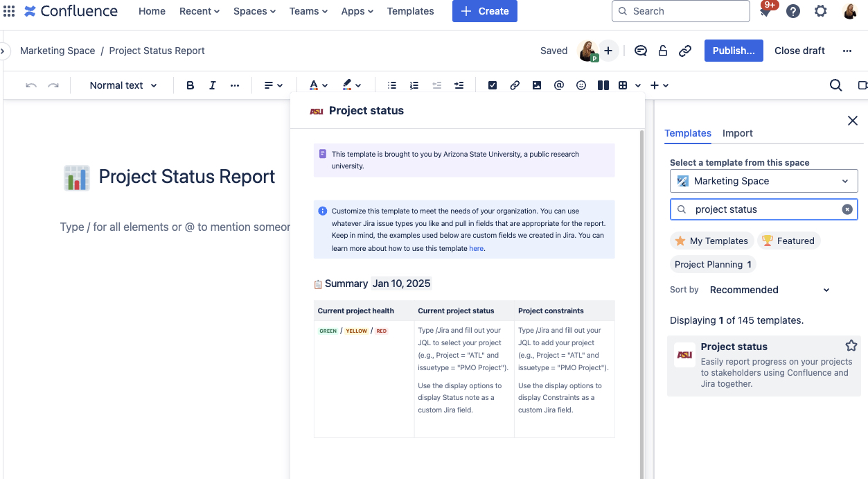Toggle bold formatting

pyautogui.click(x=191, y=85)
